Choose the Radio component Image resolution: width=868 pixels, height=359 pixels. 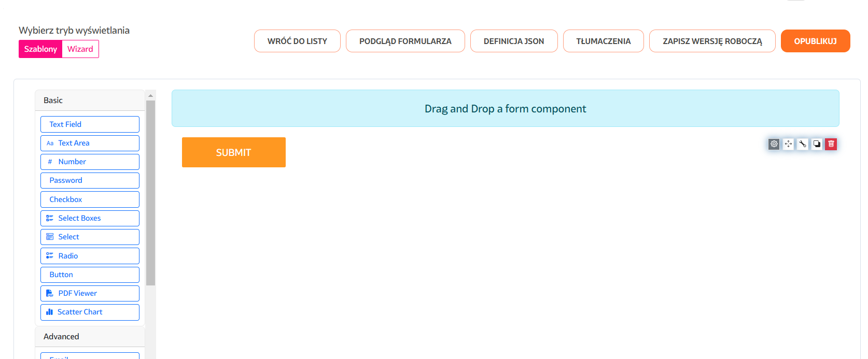coord(90,256)
